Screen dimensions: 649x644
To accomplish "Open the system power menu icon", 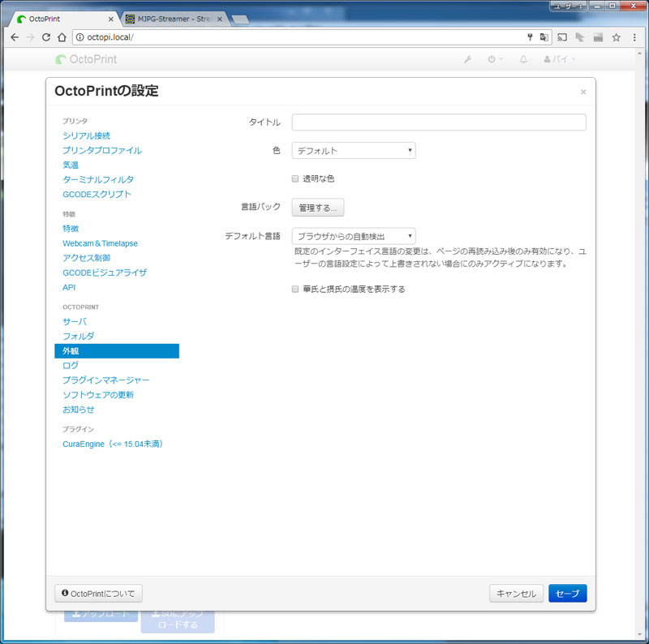I will [494, 59].
